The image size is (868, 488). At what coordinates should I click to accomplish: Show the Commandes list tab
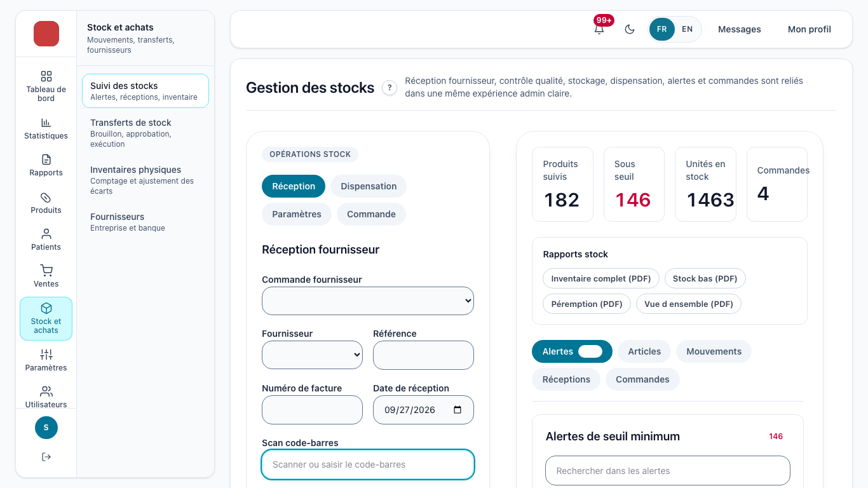[642, 379]
